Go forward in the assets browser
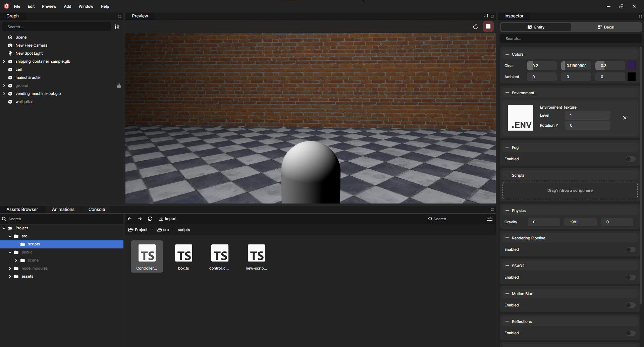 pos(140,219)
